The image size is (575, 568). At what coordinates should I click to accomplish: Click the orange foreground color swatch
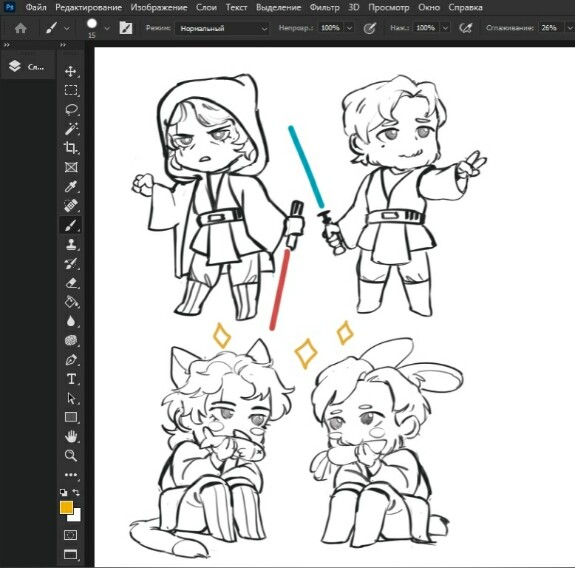tap(66, 507)
